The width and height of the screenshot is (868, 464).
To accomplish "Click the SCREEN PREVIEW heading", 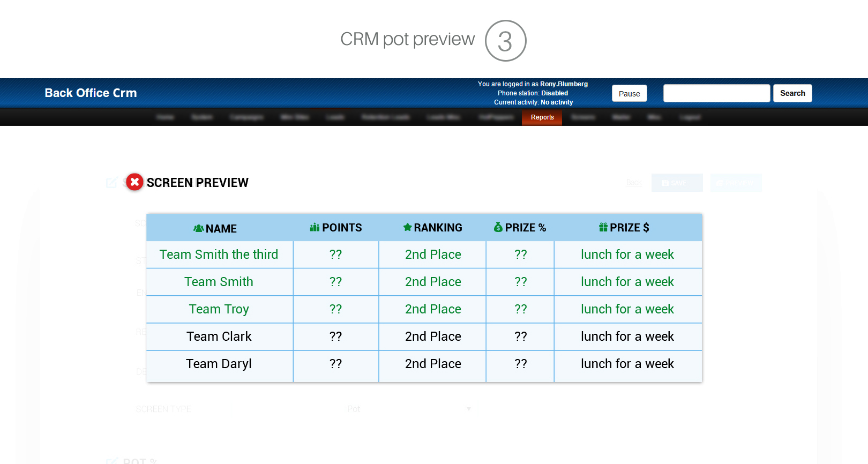I will pos(198,183).
